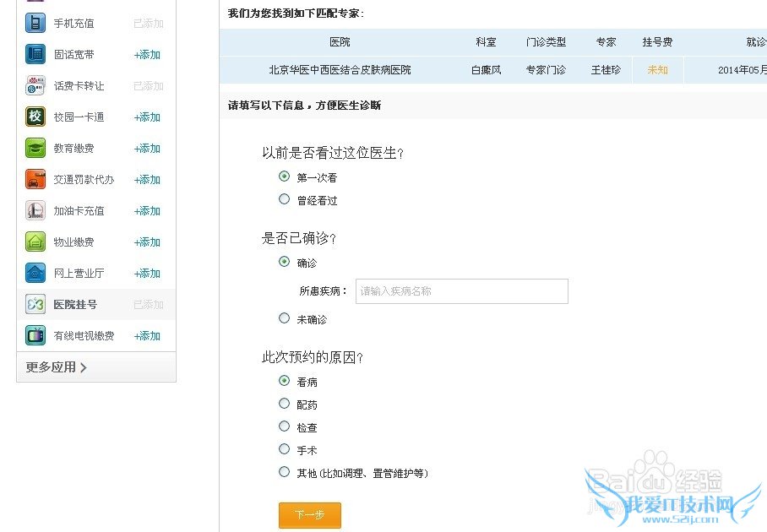The image size is (767, 532).
Task: Select the 曾经看过 radio button
Action: point(284,199)
